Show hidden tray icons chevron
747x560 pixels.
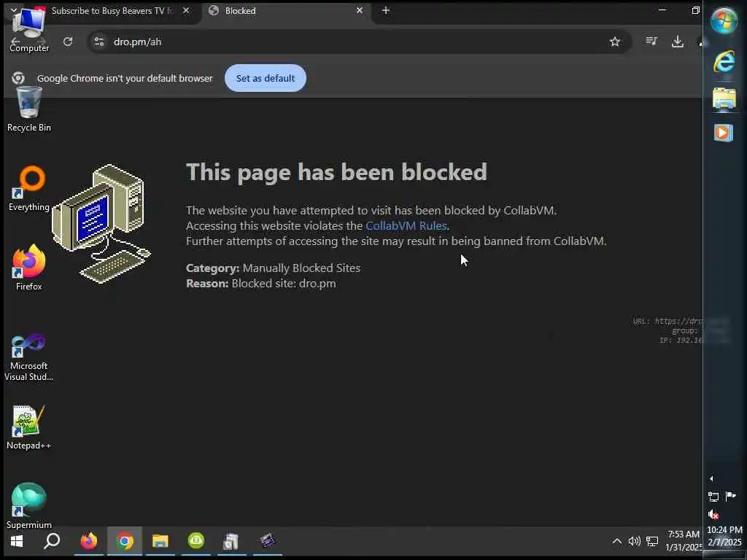pyautogui.click(x=616, y=542)
